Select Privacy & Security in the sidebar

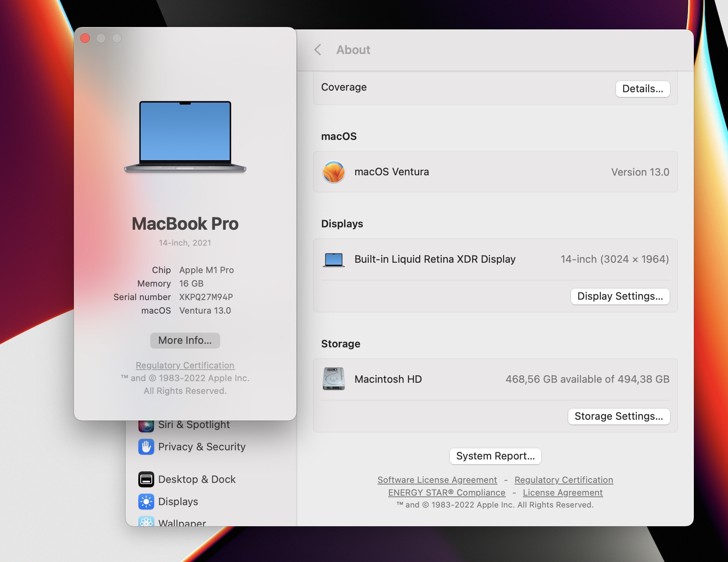coord(201,447)
